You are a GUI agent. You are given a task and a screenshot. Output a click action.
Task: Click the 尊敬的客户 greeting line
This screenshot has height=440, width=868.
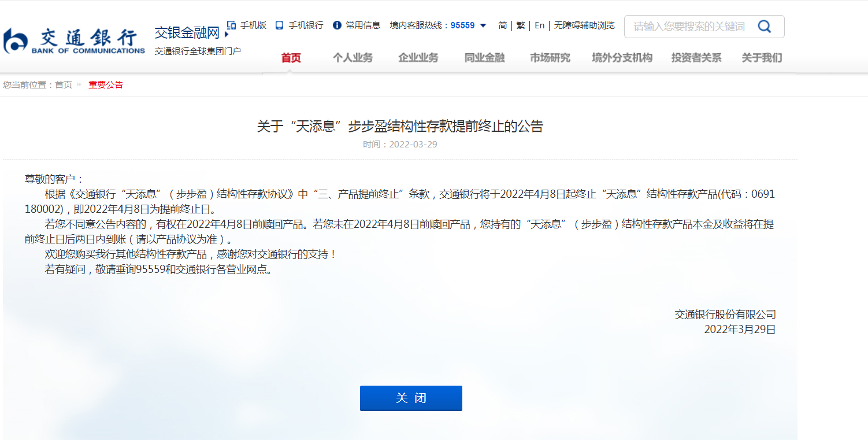pos(54,179)
